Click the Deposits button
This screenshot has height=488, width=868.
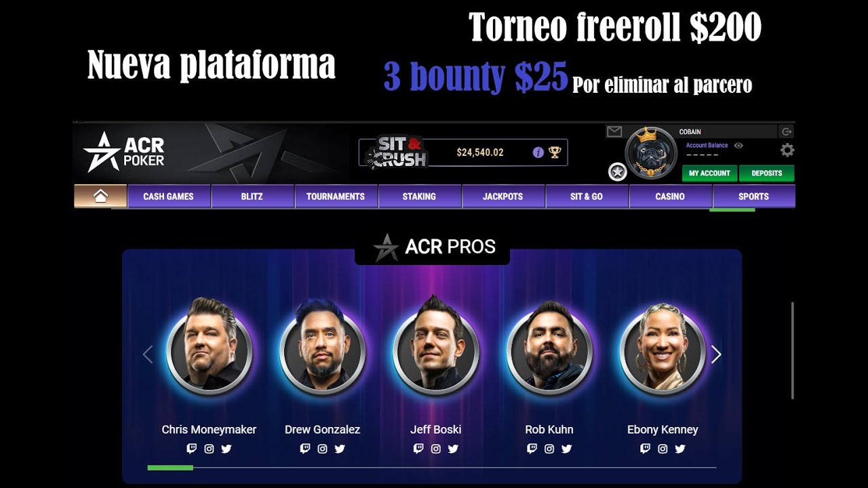(x=767, y=173)
